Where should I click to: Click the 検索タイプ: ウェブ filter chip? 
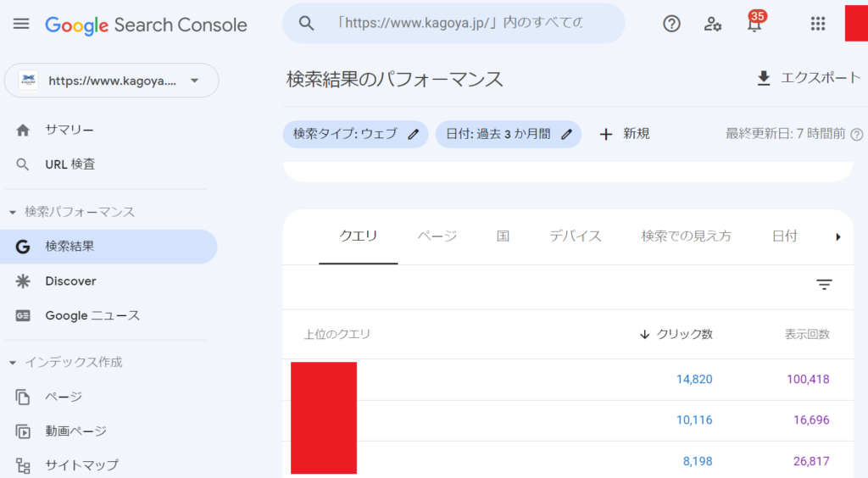coord(355,134)
